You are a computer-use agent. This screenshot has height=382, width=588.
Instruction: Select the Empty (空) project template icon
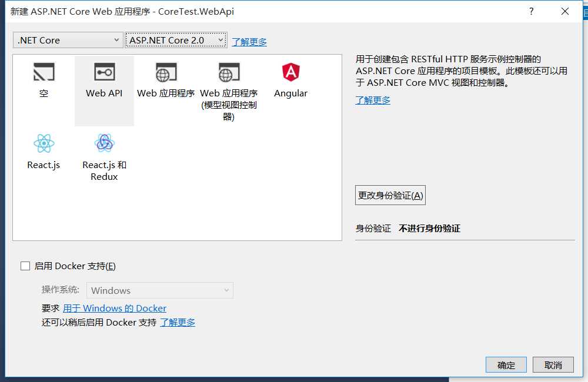click(44, 72)
